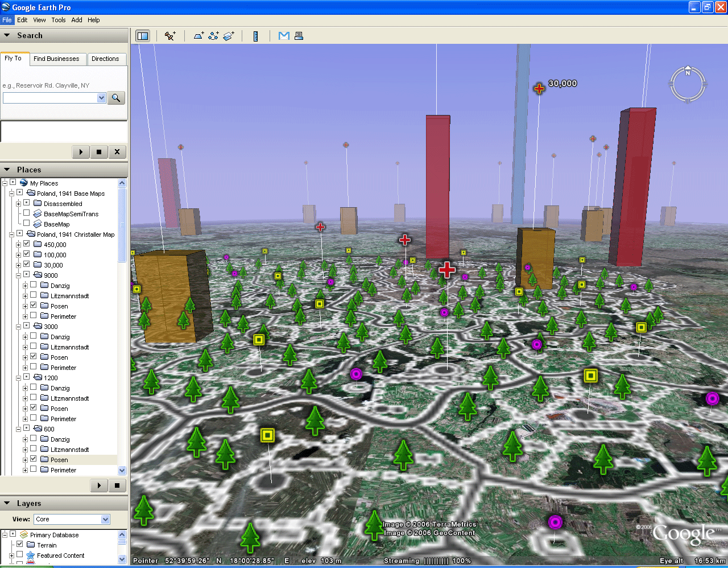
Task: Click the Terrain layer folder icon
Action: click(31, 545)
